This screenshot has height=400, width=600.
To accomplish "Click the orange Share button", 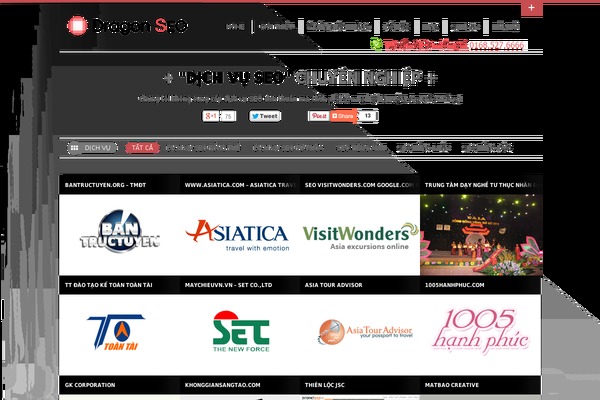I will tap(343, 116).
